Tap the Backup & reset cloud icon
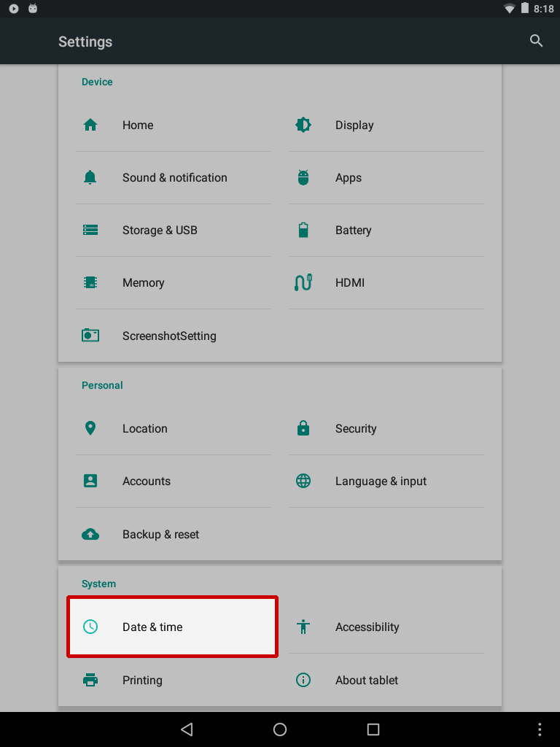The image size is (560, 747). 90,534
